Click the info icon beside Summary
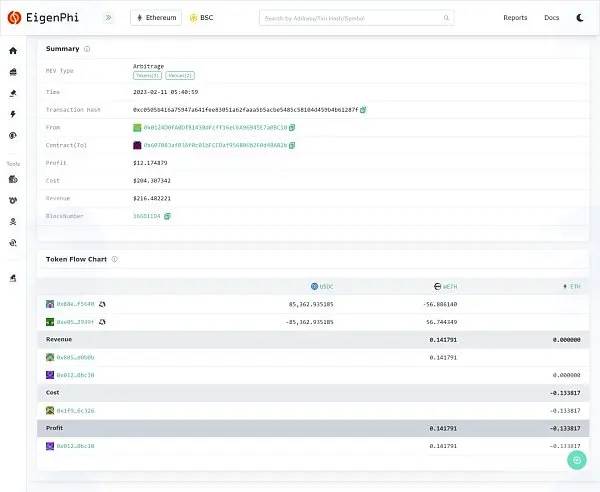600x492 pixels. [x=87, y=49]
